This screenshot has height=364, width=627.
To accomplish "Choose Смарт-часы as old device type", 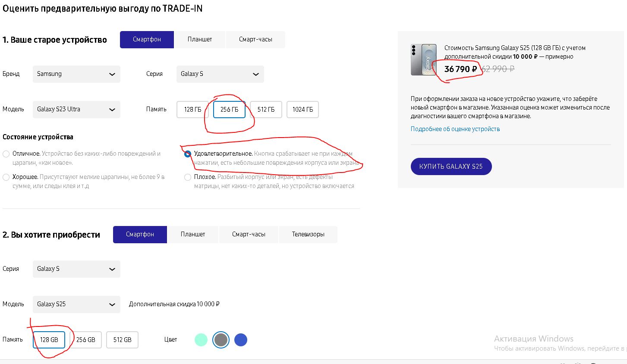I will click(255, 40).
